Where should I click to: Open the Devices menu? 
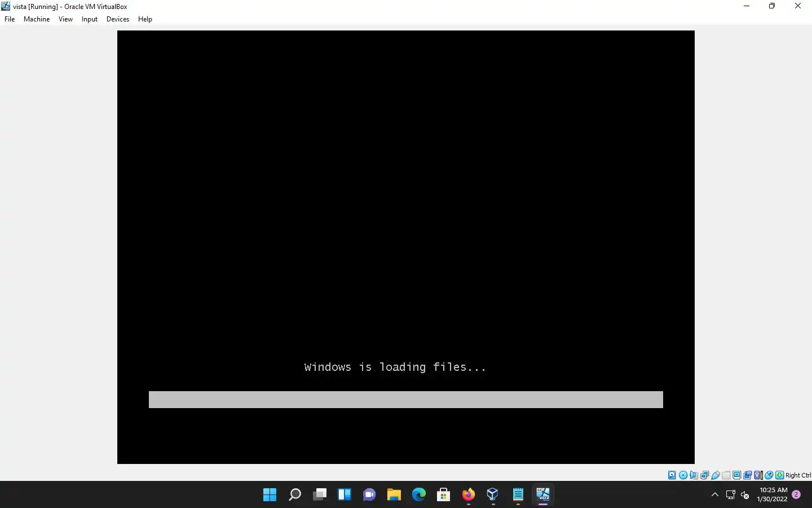pyautogui.click(x=118, y=19)
